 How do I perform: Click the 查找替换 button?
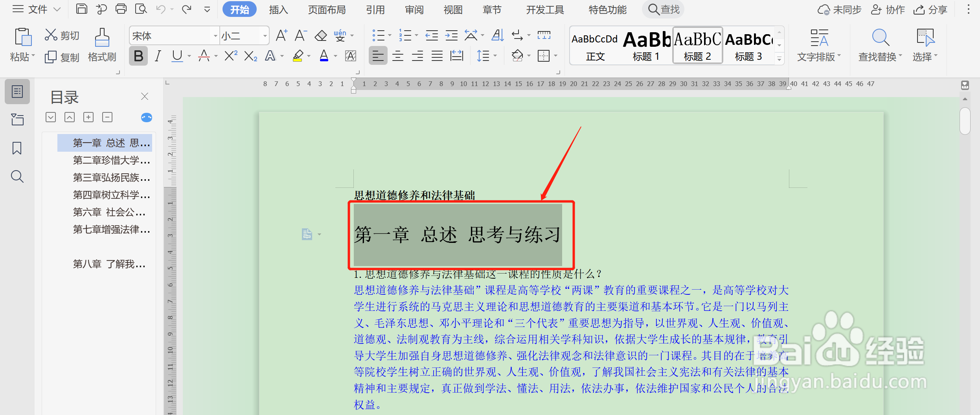[x=880, y=45]
